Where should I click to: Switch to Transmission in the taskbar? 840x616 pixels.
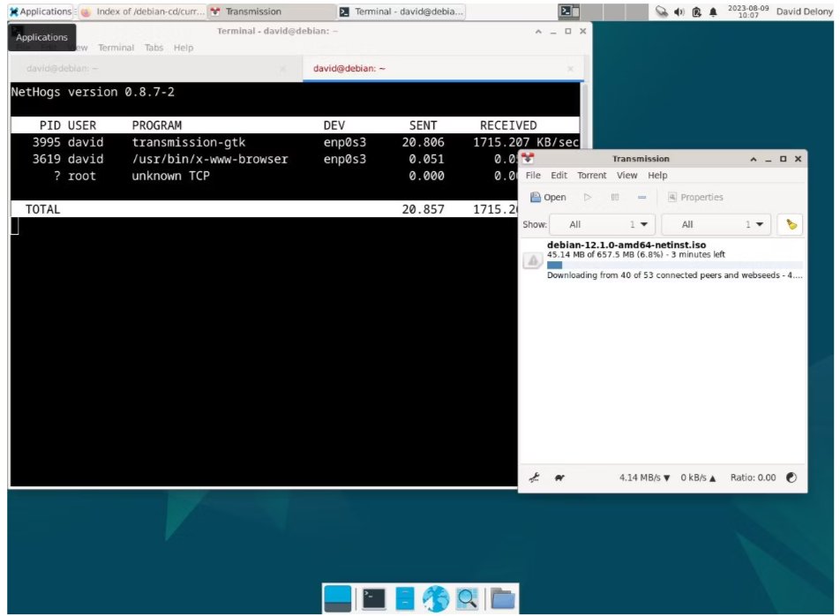(272, 11)
